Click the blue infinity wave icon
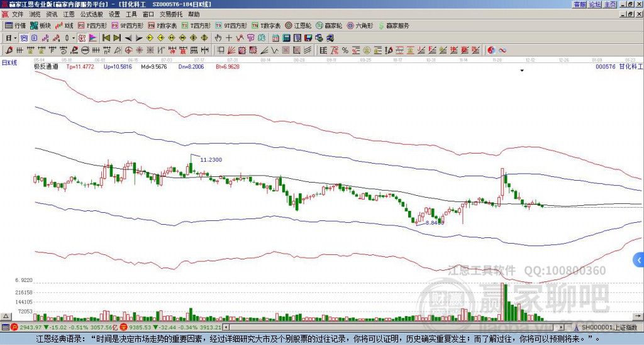This screenshot has width=644, height=345. 502,50
